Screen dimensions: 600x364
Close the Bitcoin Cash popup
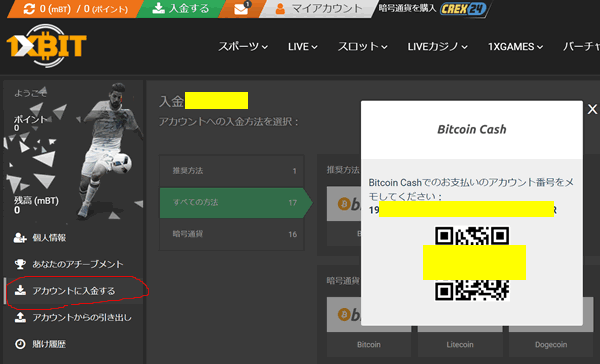(592, 109)
